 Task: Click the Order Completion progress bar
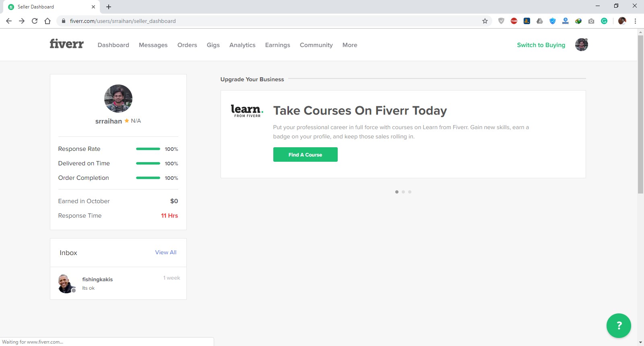[x=148, y=178]
